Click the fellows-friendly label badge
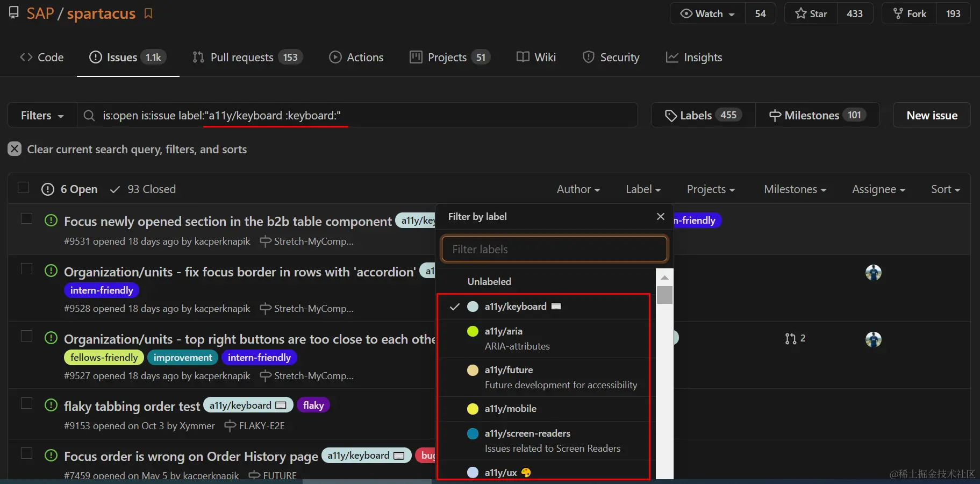The height and width of the screenshot is (484, 980). [104, 358]
